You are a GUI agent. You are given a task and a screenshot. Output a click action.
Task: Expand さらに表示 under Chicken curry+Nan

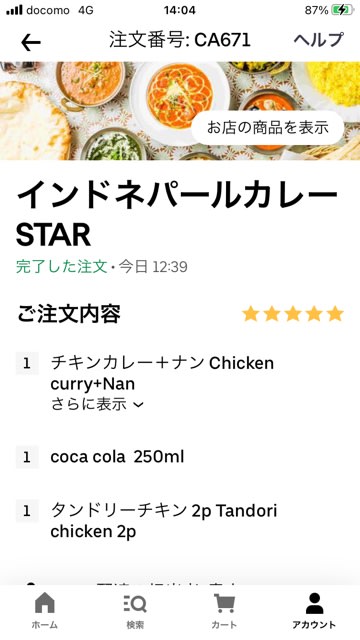[97, 404]
